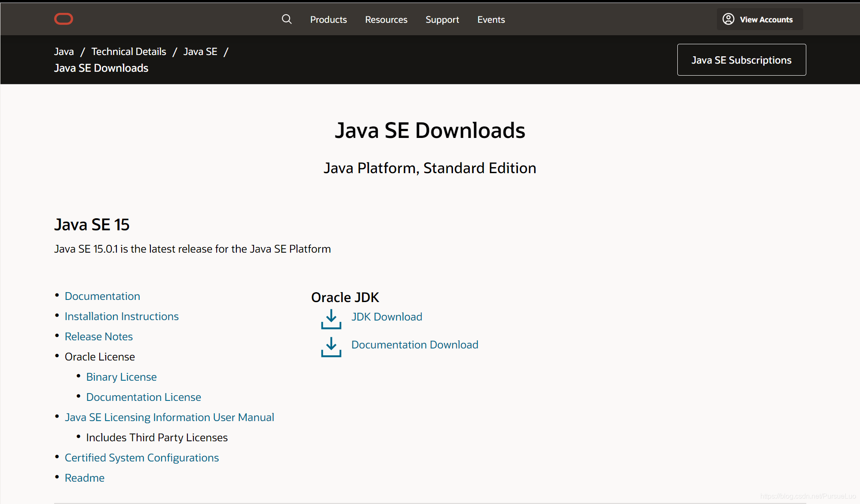The height and width of the screenshot is (504, 860).
Task: Open the JDK Download link
Action: (387, 317)
